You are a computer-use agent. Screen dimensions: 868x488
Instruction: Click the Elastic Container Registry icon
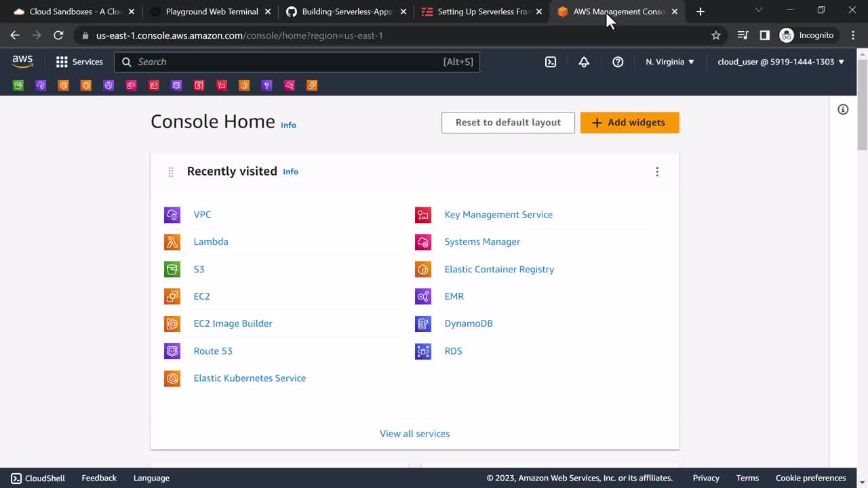pyautogui.click(x=423, y=269)
